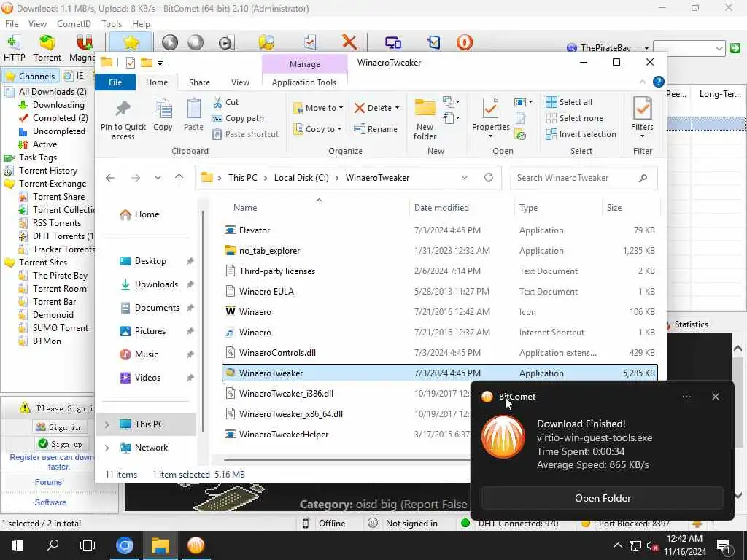Click the Task View taskbar icon

click(x=88, y=545)
